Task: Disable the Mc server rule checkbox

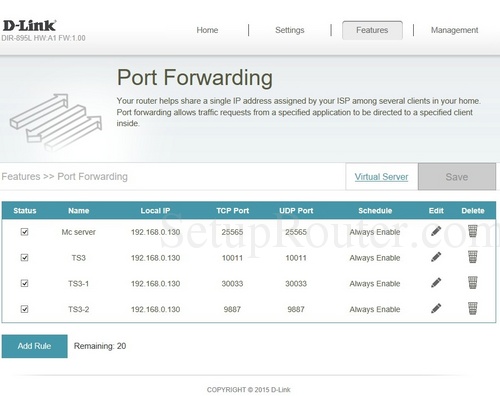Action: pos(24,232)
